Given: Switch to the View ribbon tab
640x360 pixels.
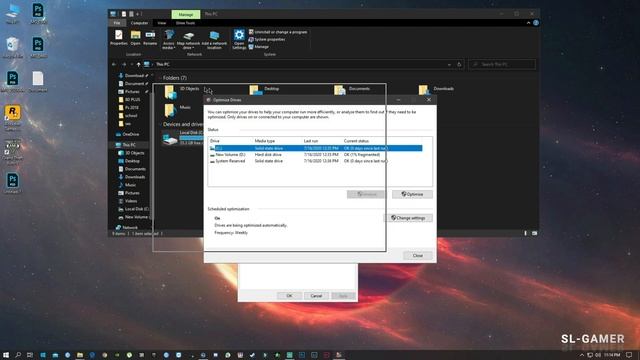Looking at the screenshot, I should coord(162,23).
